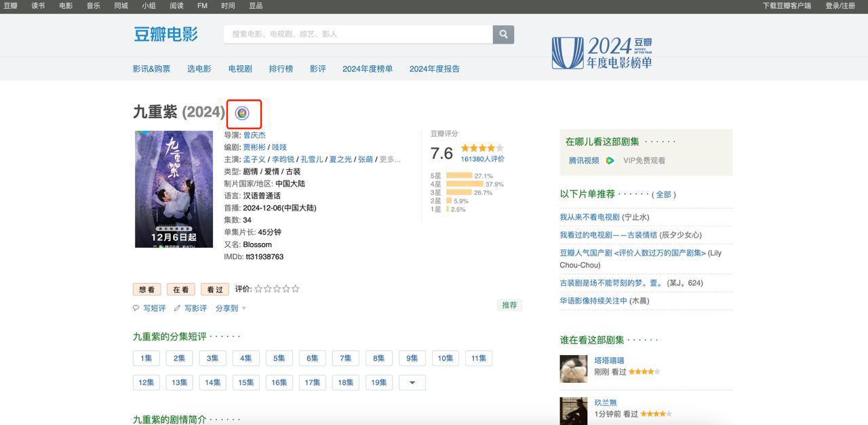Click the 4星 rating bar

[465, 184]
